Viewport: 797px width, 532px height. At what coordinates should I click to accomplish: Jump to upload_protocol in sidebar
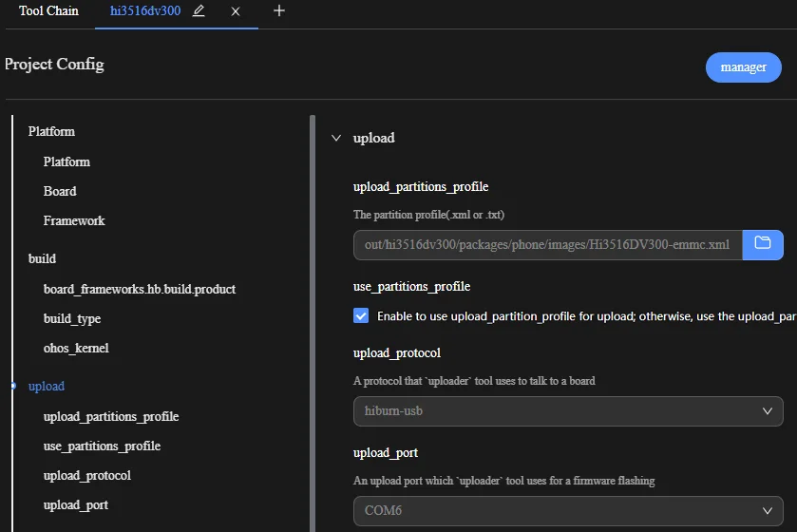pos(87,476)
